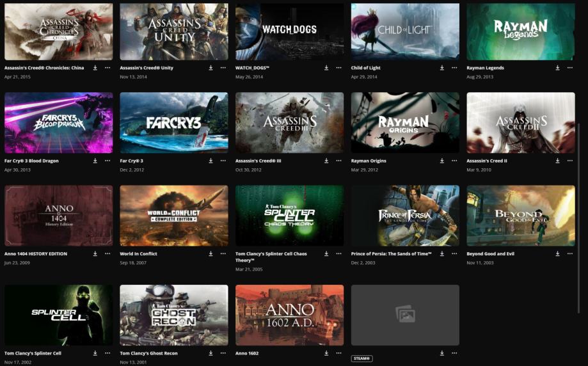Open more options for Assassin's Creed II
The height and width of the screenshot is (366, 588).
tap(570, 161)
